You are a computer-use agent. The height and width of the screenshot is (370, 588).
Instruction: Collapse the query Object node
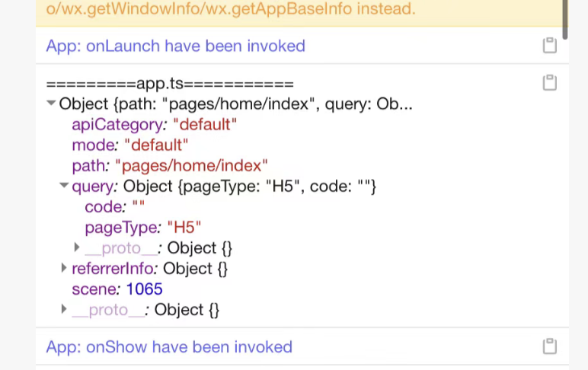click(64, 185)
